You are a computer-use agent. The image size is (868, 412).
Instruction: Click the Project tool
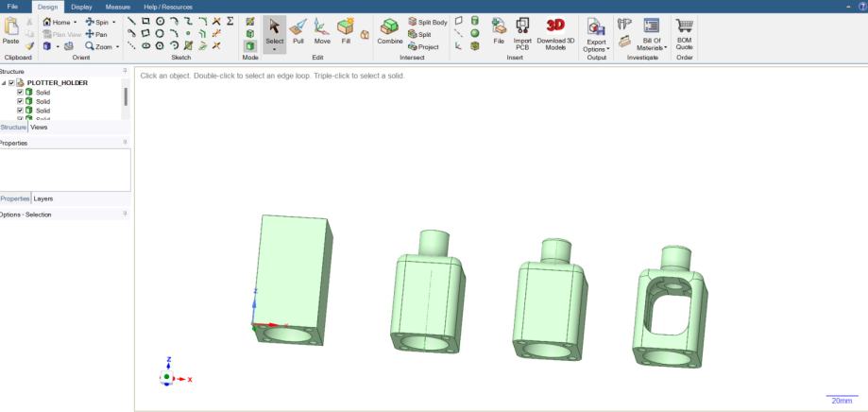coord(423,47)
